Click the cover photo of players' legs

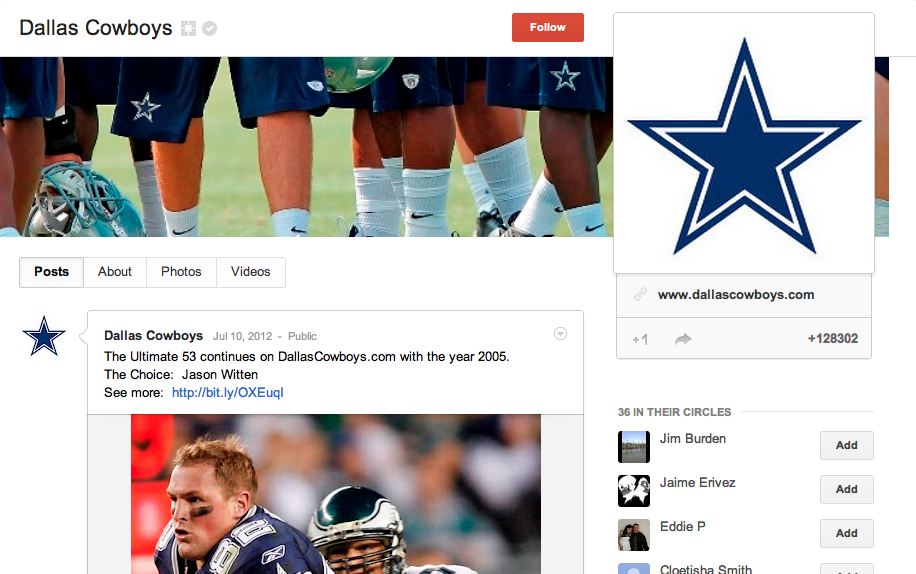pos(306,147)
